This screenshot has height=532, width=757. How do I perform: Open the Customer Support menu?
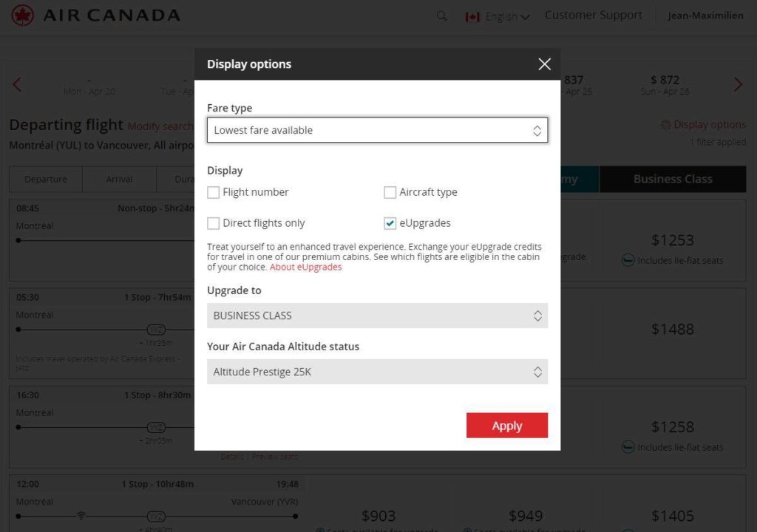pyautogui.click(x=593, y=15)
